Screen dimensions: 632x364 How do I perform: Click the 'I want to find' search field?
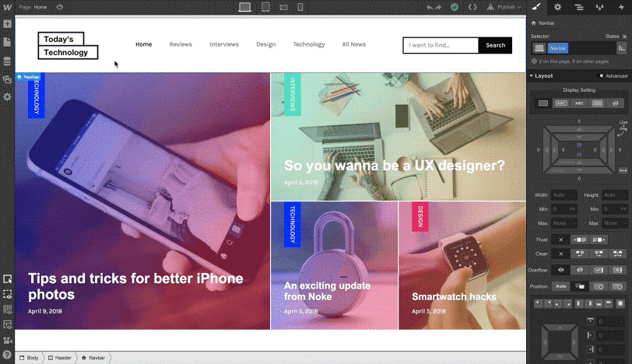pos(441,45)
